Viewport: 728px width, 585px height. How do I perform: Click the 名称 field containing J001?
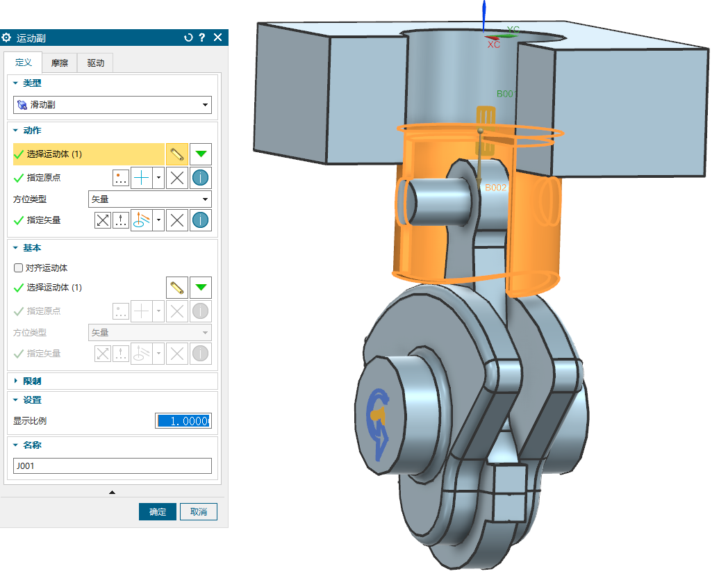[113, 466]
